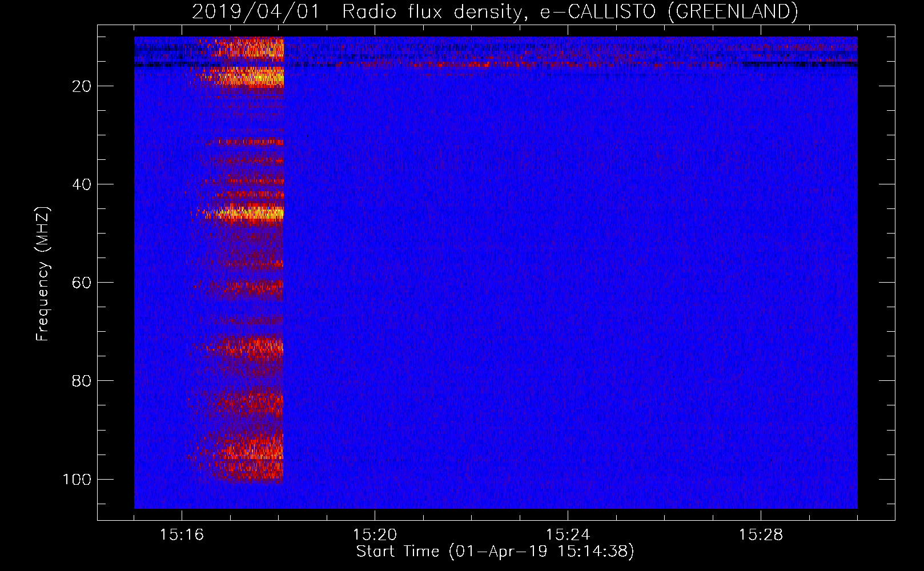This screenshot has width=924, height=571.
Task: Click the 60 MHz frequency tick label
Action: coord(82,283)
